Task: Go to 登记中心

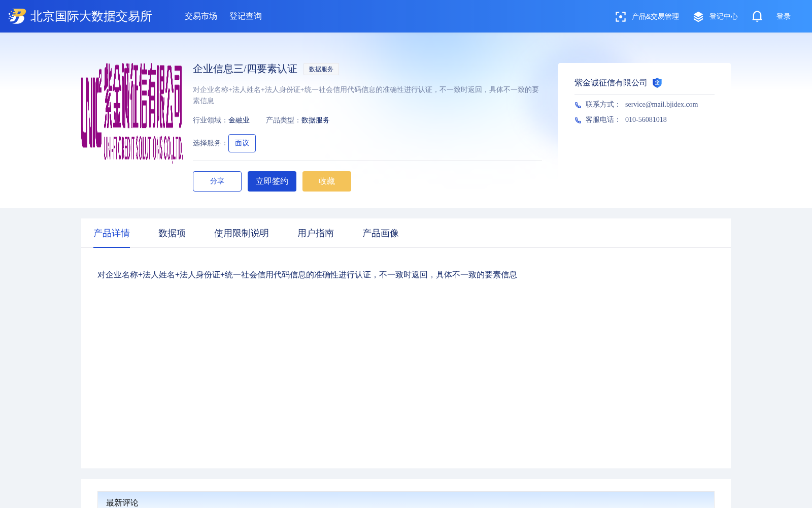Action: coord(723,17)
